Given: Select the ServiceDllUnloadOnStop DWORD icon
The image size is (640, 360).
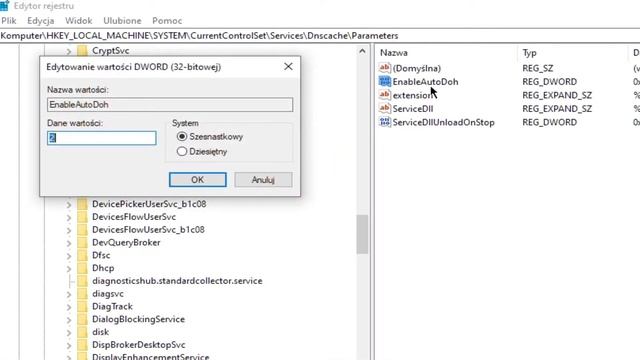Looking at the screenshot, I should (384, 122).
